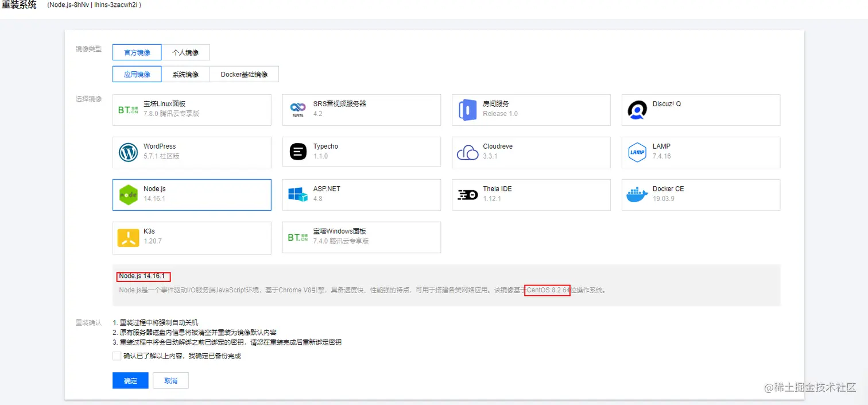Click the 重装确认 label

click(88, 323)
